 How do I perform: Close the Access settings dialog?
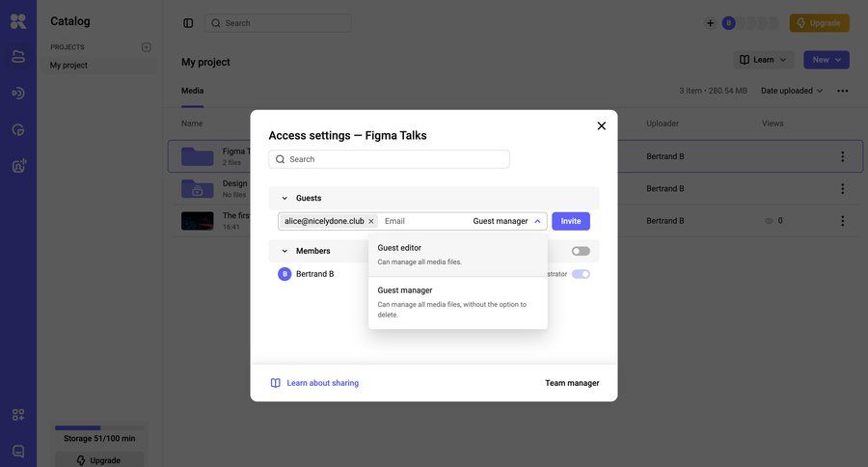point(601,125)
